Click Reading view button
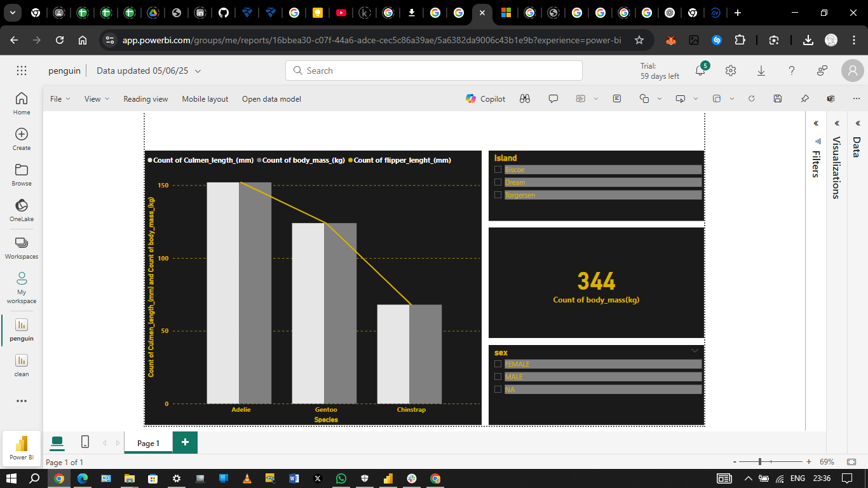 pos(146,98)
